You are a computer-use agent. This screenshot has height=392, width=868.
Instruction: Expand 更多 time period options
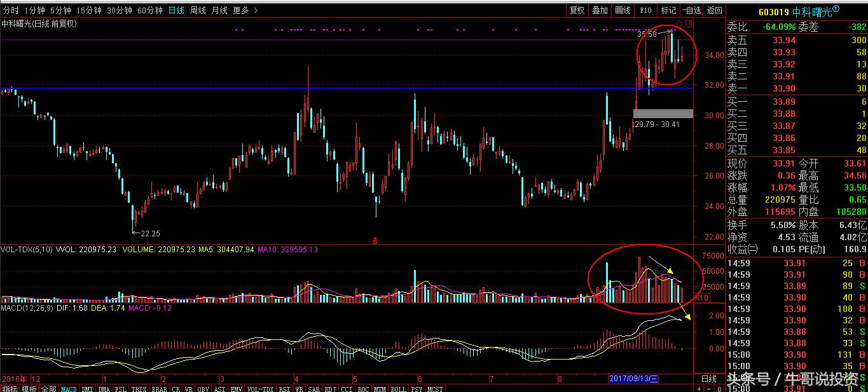pos(244,10)
